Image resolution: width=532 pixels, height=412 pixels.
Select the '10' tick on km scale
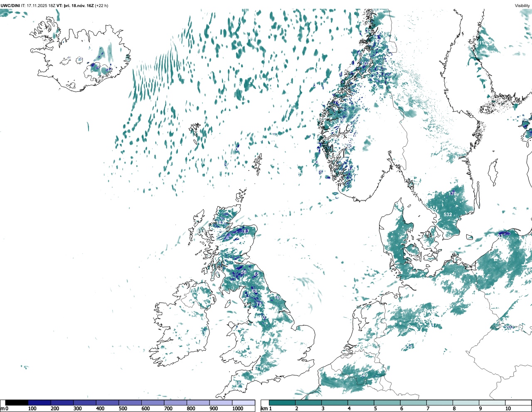point(508,409)
